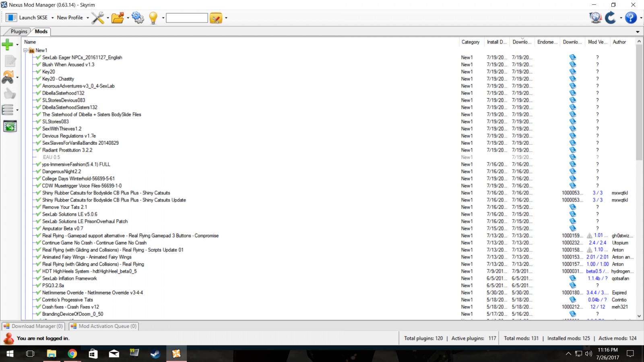
Task: Open the New Profile dropdown arrow
Action: [88, 18]
